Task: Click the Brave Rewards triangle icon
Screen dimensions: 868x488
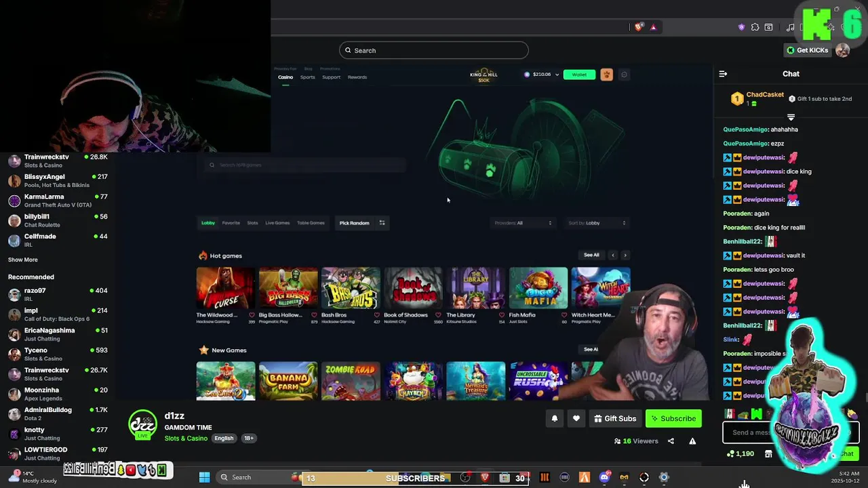Action: tap(653, 27)
